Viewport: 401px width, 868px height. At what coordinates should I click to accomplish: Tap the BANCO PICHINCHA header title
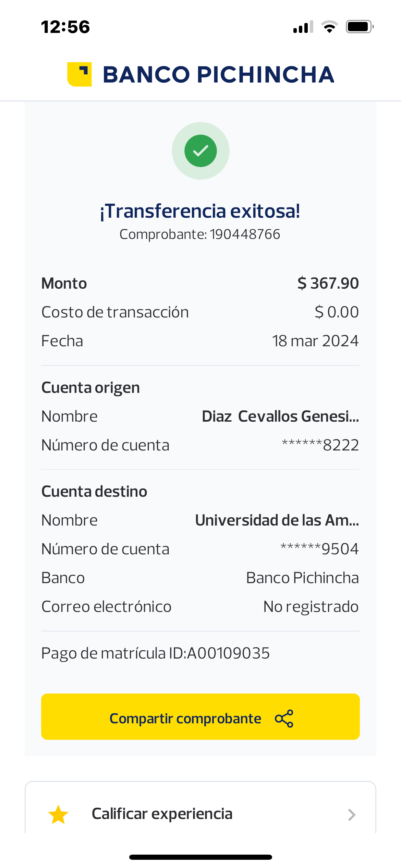[218, 75]
